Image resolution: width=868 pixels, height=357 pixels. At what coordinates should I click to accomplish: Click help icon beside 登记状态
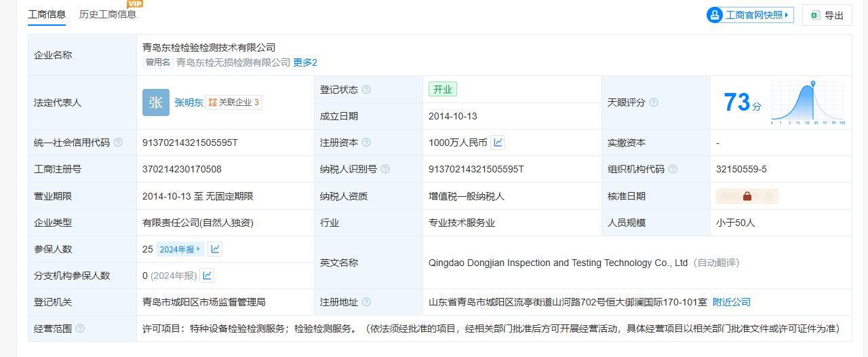[366, 90]
